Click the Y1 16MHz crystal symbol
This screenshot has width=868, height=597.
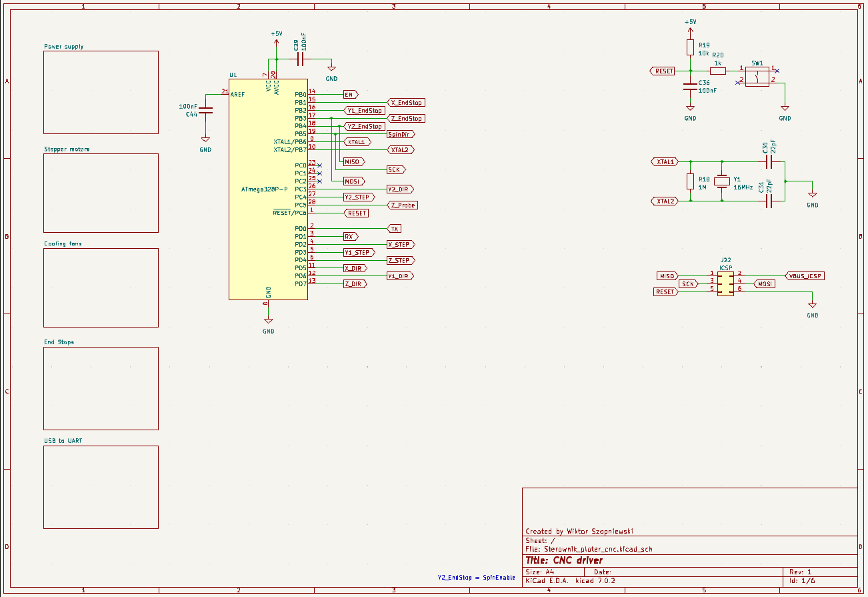coord(722,181)
